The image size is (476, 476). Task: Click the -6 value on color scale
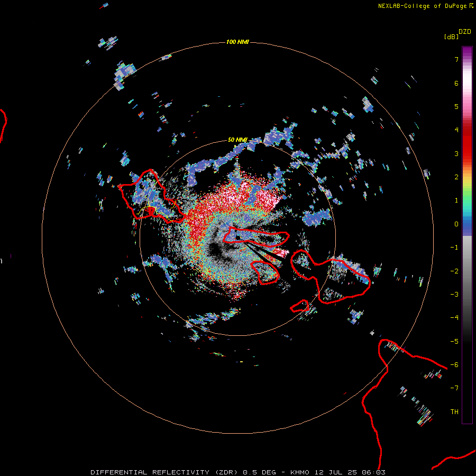click(x=454, y=365)
